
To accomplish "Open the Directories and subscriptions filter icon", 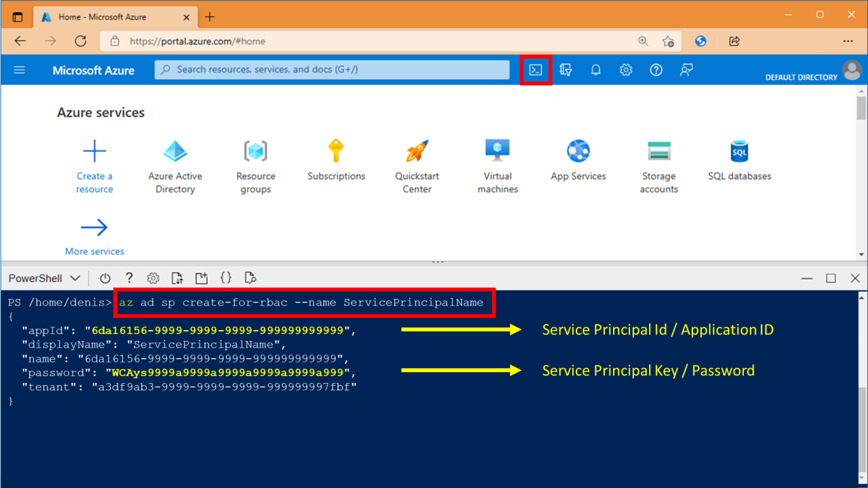I will tap(566, 70).
